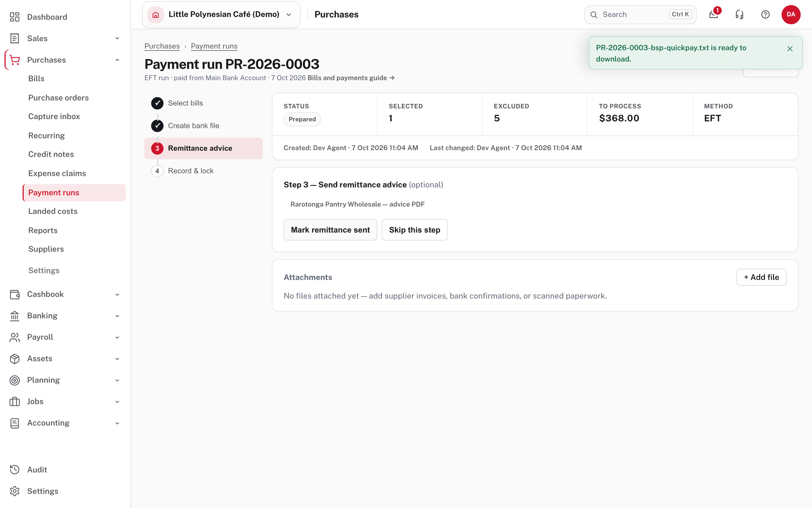The height and width of the screenshot is (508, 812).
Task: Open Purchase orders submenu item
Action: pos(58,98)
